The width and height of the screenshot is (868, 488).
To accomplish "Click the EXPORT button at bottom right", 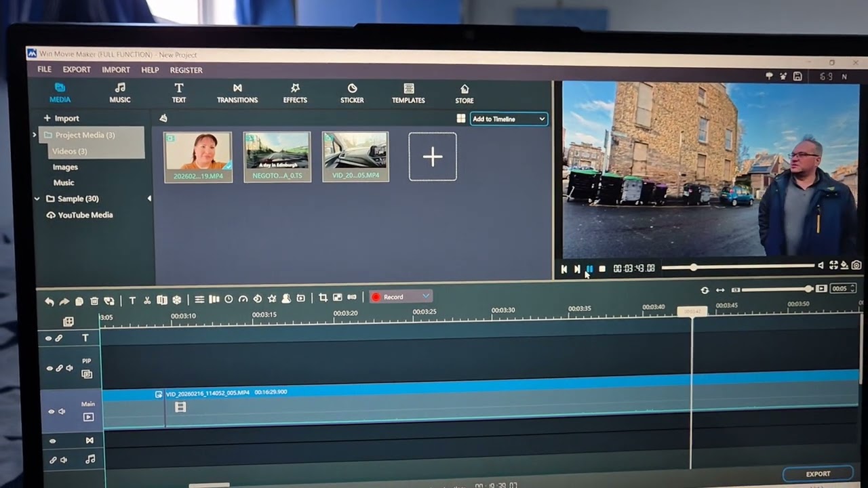I will (818, 474).
